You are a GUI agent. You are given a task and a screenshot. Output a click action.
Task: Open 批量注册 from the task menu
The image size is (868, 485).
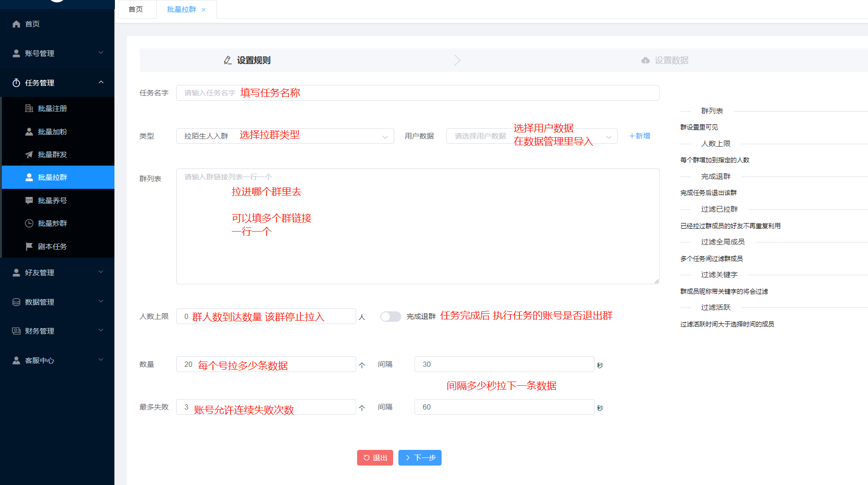coord(52,109)
